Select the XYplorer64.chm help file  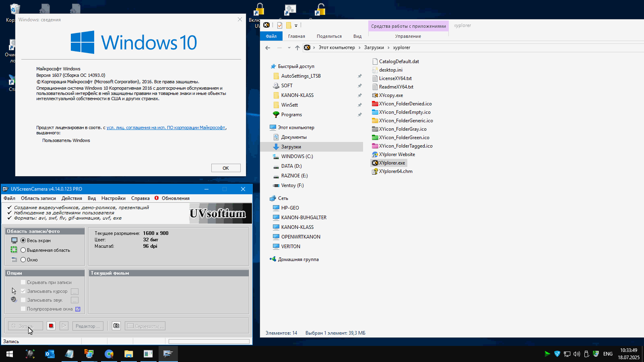click(392, 171)
